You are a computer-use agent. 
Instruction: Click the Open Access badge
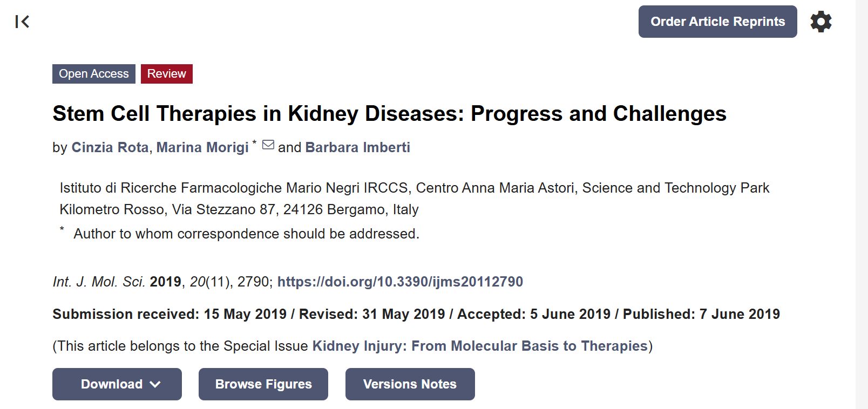pos(94,74)
